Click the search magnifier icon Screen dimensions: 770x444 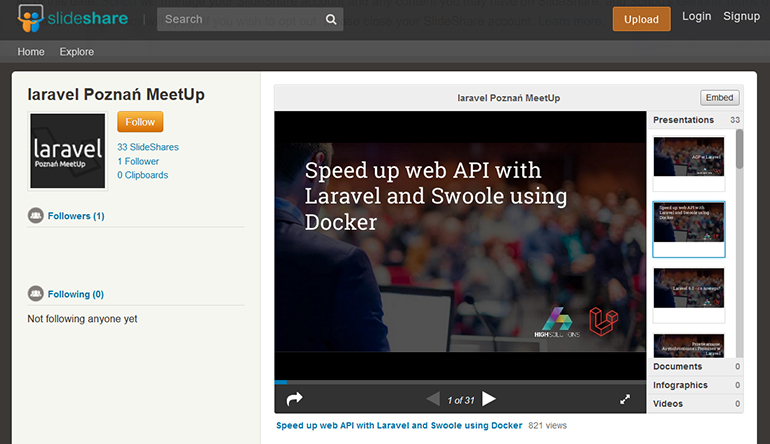331,19
